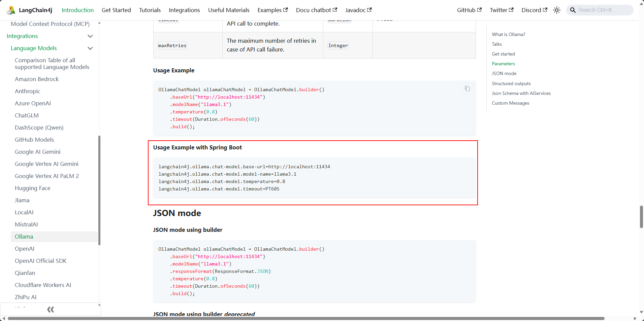
Task: Click 'Usage Example with Spring Boot' heading
Action: tap(197, 147)
